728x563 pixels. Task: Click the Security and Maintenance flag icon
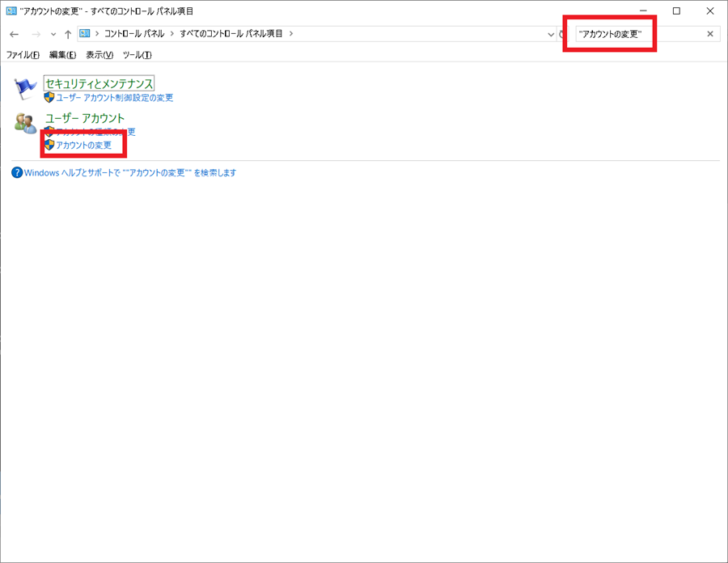[x=26, y=87]
